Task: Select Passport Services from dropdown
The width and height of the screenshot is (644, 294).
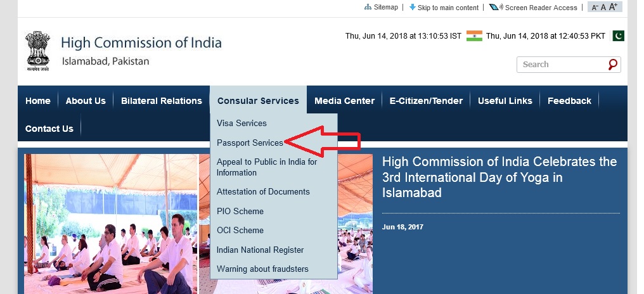Action: pyautogui.click(x=250, y=143)
